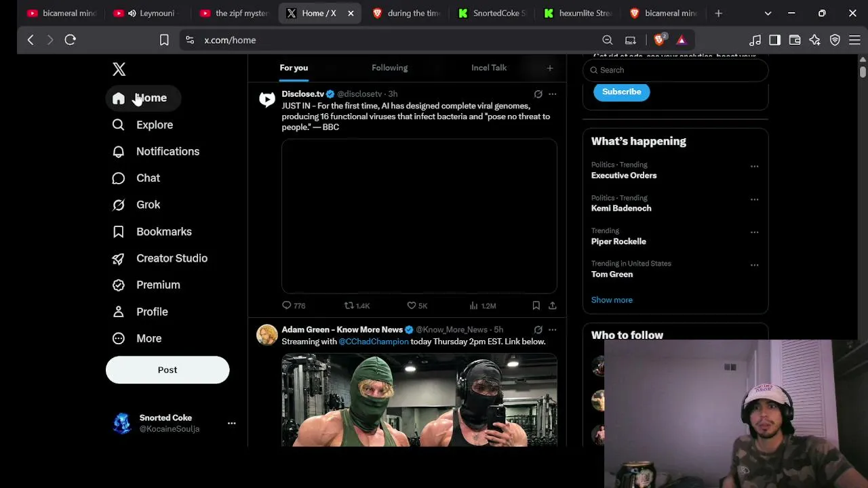Switch to the zipf mystery browser tab

pyautogui.click(x=235, y=14)
